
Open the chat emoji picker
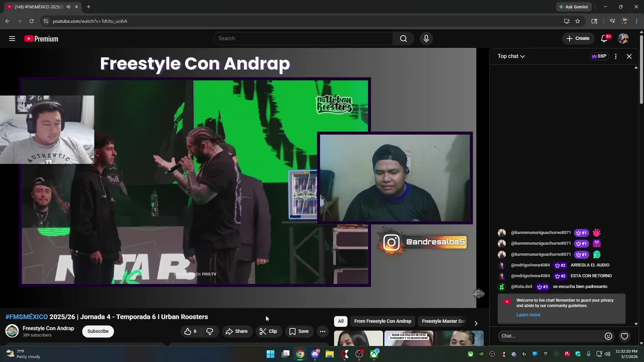pyautogui.click(x=608, y=336)
